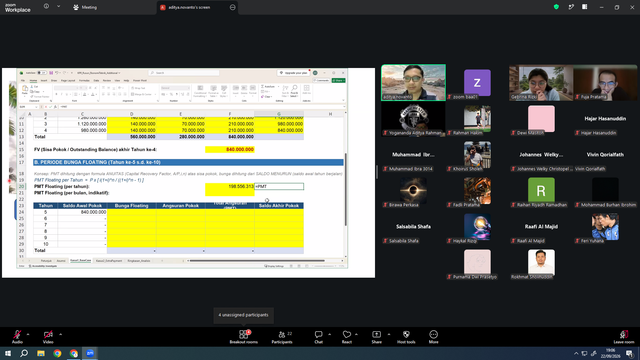Open dropdown arrow beside the info icon
640x360 pixels.
point(58,7)
